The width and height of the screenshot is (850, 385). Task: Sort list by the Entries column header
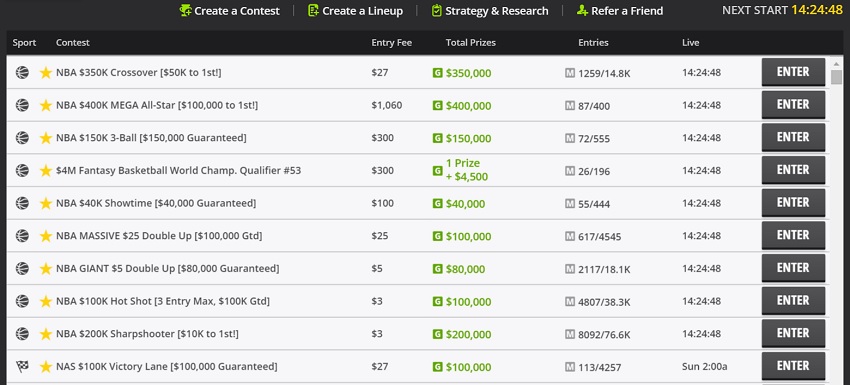click(x=593, y=42)
